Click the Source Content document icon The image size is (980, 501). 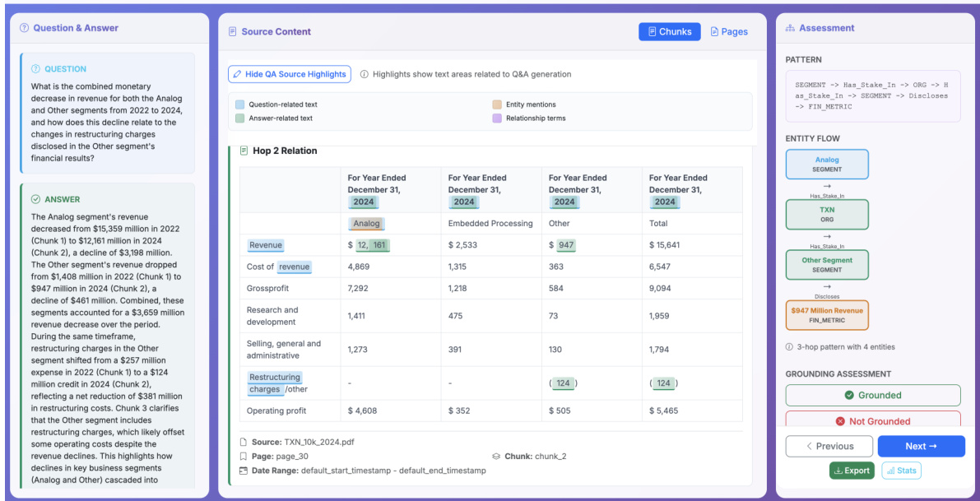pos(233,32)
